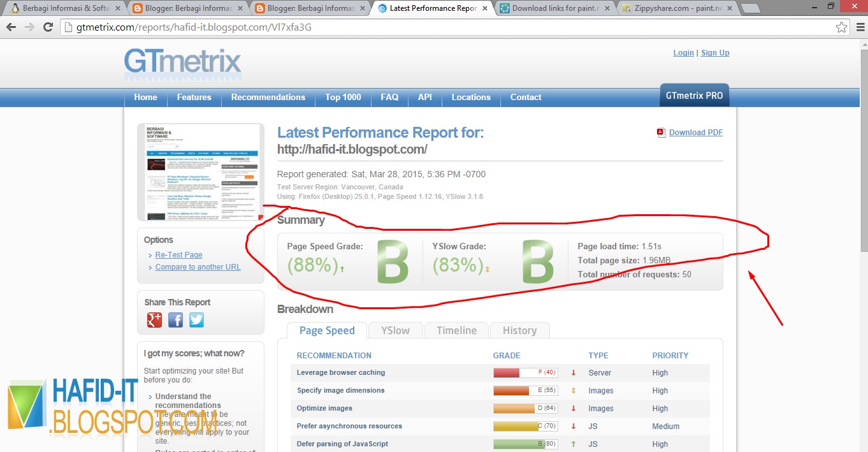Click the PDF icon beside Download PDF
Image resolution: width=868 pixels, height=452 pixels.
[x=662, y=133]
